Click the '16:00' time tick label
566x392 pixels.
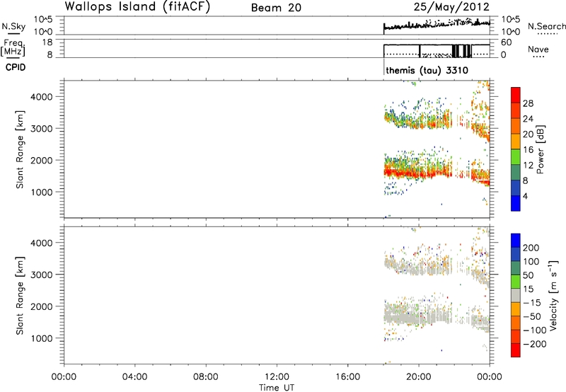point(347,377)
